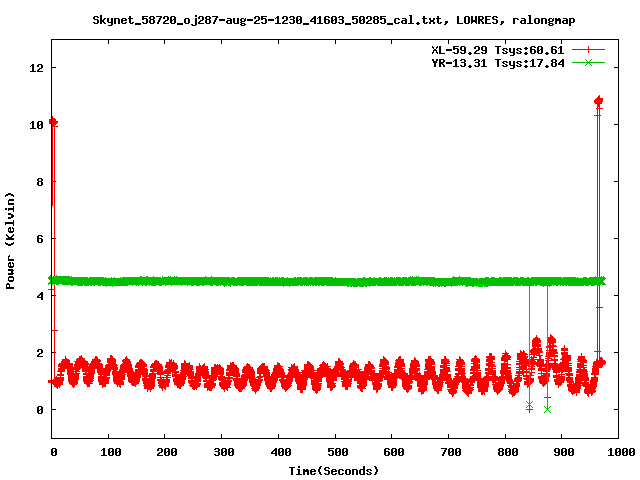
Task: Click the green line sample in the legend
Action: 588,62
